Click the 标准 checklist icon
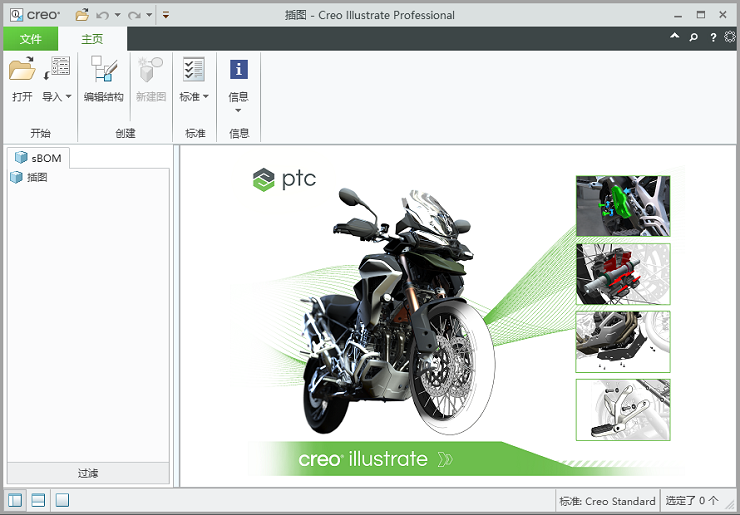The width and height of the screenshot is (740, 515). coord(193,69)
